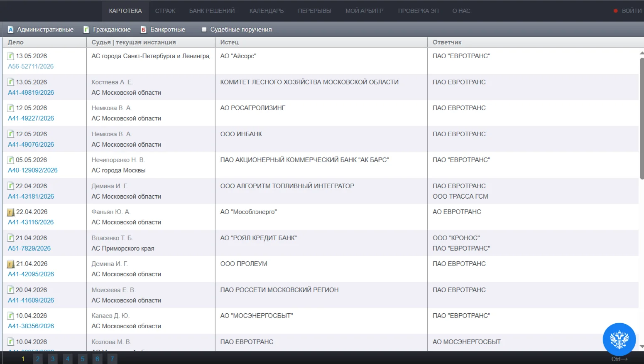The image size is (644, 364).
Task: Select the case icon for A41-41609/2026
Action: click(11, 290)
